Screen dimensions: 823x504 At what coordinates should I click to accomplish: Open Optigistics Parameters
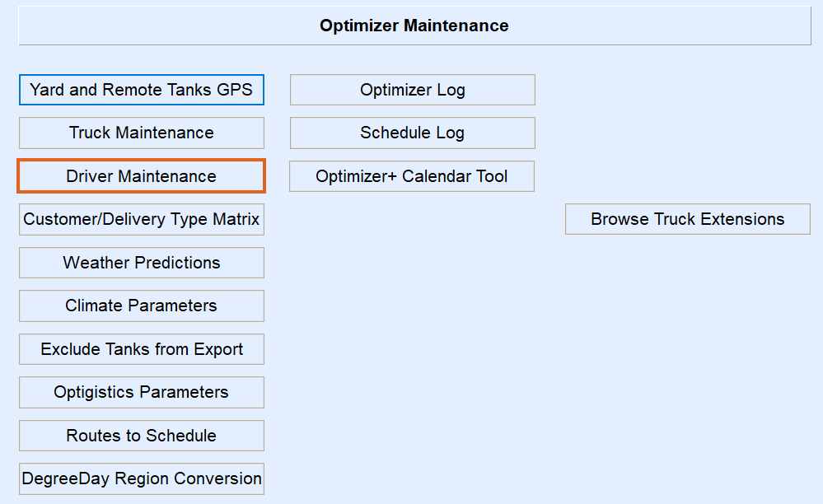coord(142,392)
